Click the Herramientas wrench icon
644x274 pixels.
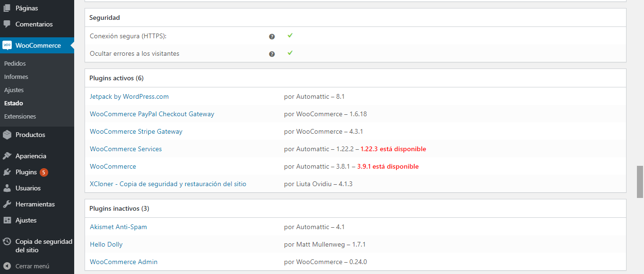[7, 204]
